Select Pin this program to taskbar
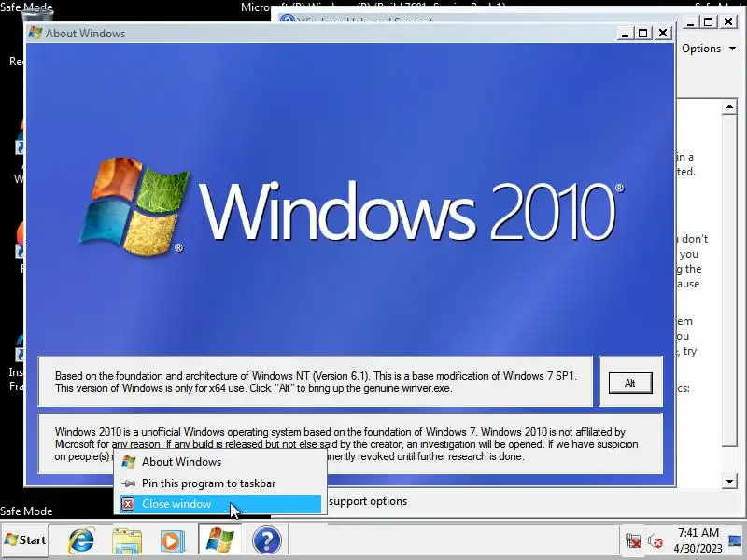This screenshot has height=560, width=747. tap(220, 483)
